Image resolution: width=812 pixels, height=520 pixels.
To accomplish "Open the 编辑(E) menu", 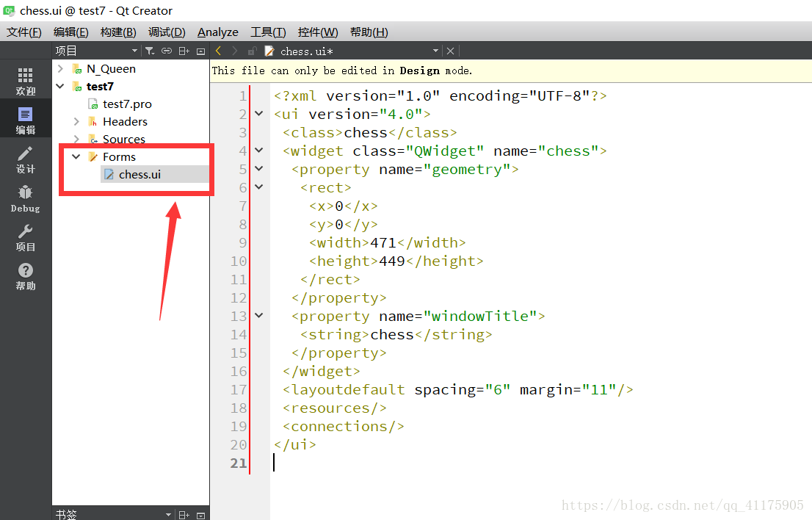I will pos(71,32).
